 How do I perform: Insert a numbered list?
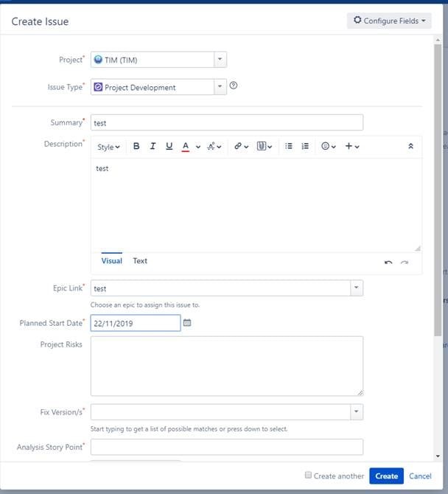(305, 146)
